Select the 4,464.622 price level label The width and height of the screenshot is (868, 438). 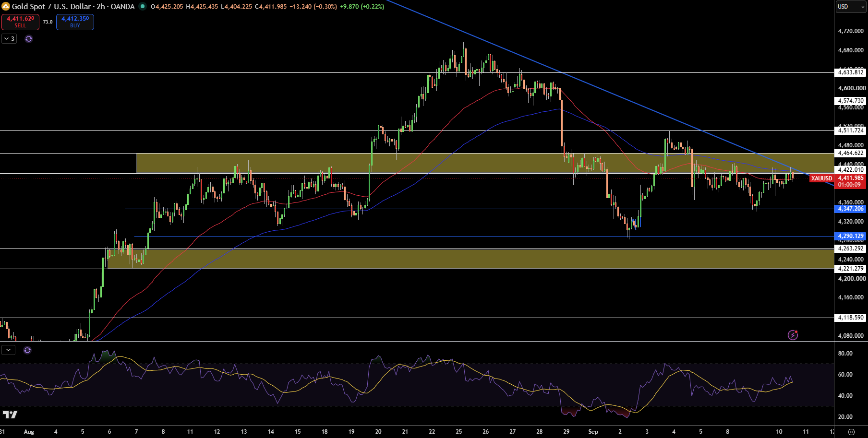(851, 154)
